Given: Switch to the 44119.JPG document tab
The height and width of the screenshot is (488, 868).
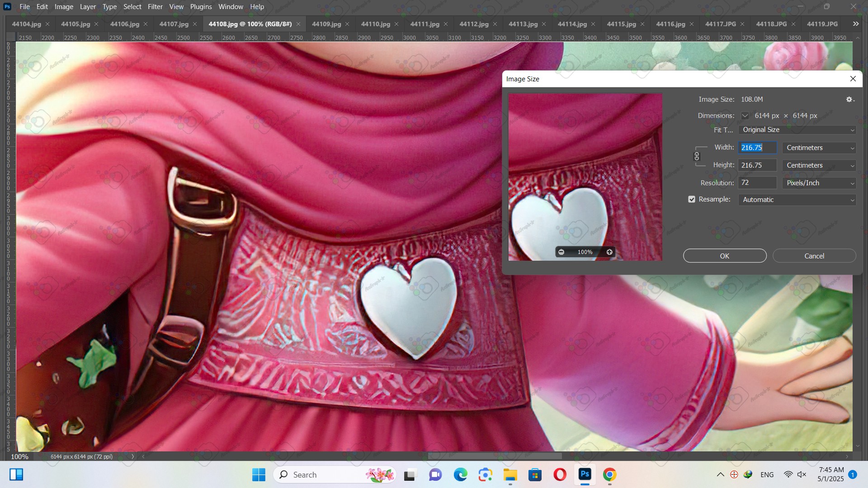Looking at the screenshot, I should [822, 24].
